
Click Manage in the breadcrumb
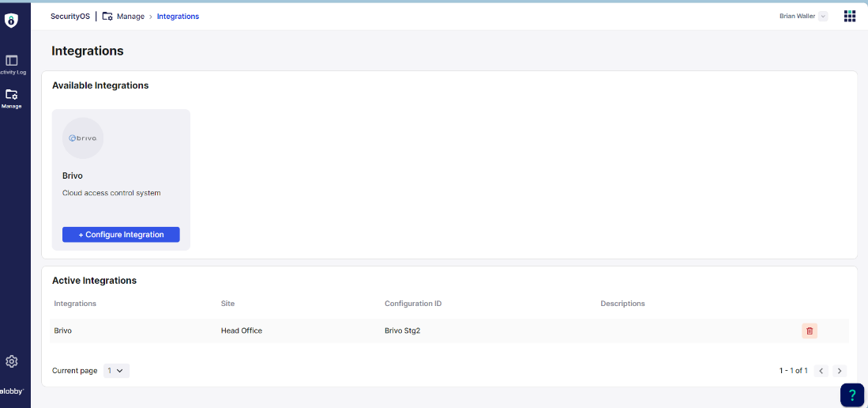(130, 16)
